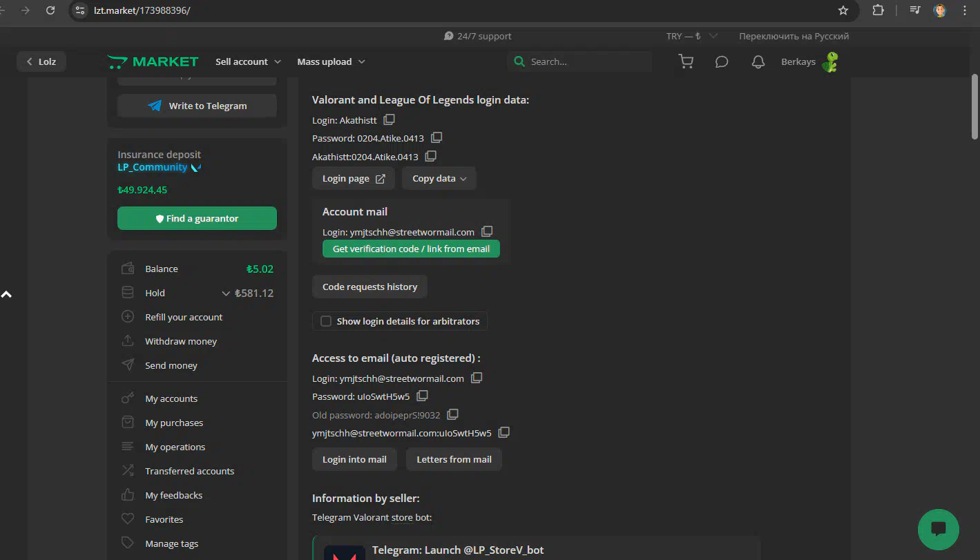Expand the Hold amount chevron
The width and height of the screenshot is (980, 560).
pos(226,293)
